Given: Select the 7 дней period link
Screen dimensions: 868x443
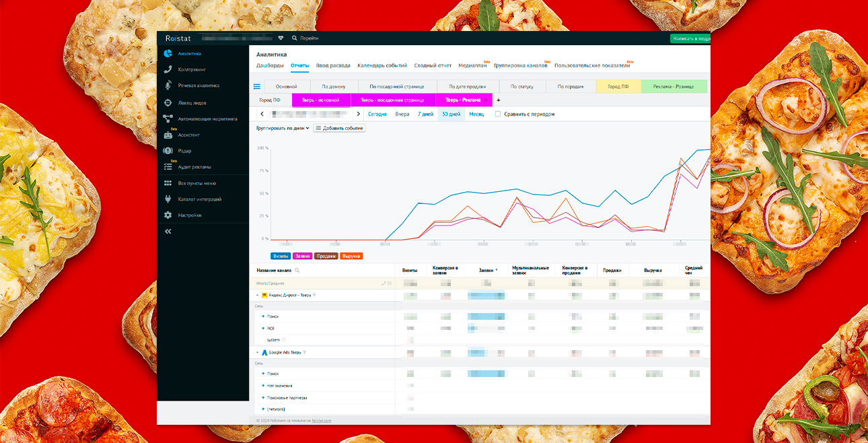Looking at the screenshot, I should coord(425,114).
